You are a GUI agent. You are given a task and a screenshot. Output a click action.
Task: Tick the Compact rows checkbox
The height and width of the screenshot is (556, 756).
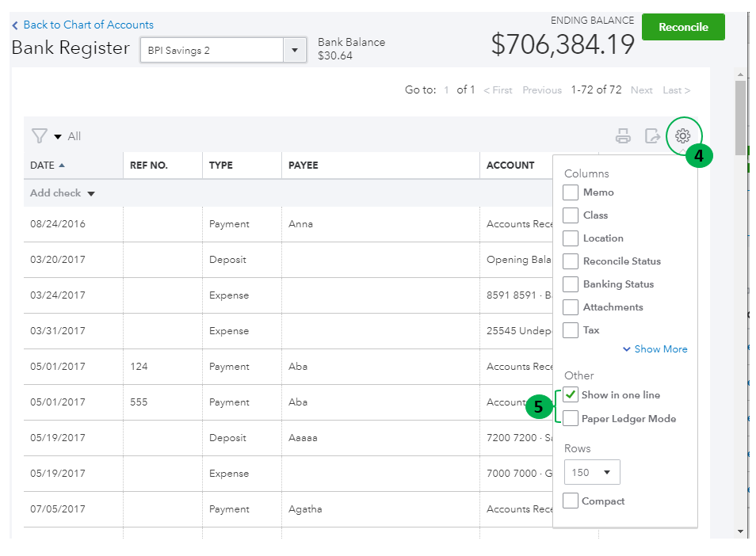click(x=571, y=501)
